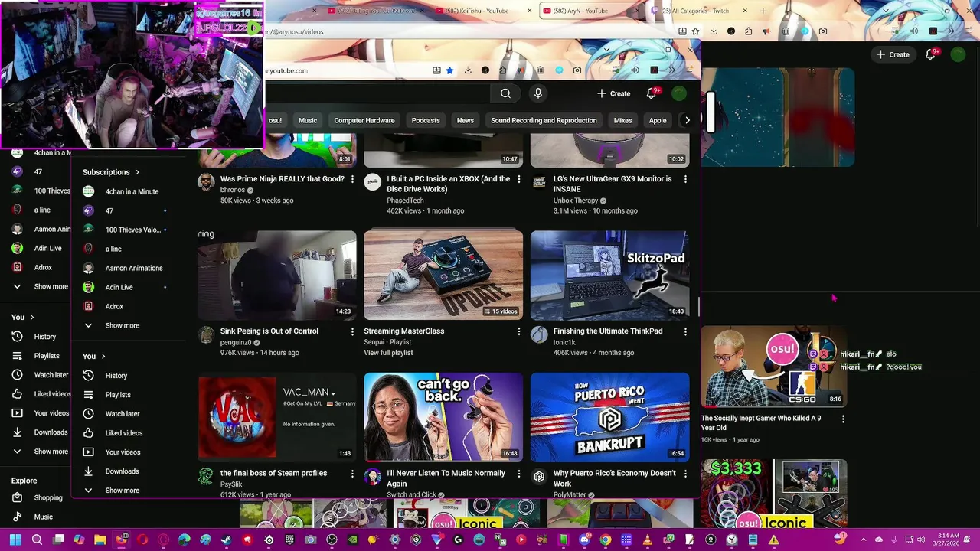
Task: Open three-dot menu for Streaming MasterClass playlist
Action: pyautogui.click(x=518, y=331)
